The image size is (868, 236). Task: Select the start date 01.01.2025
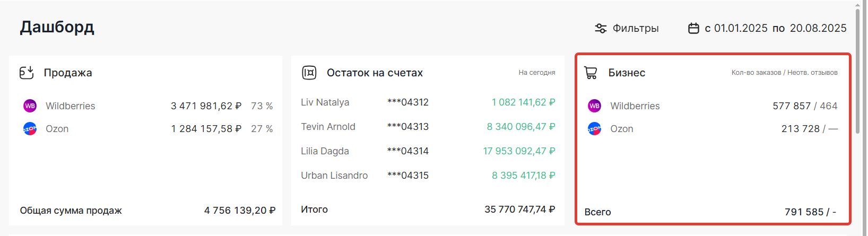740,28
